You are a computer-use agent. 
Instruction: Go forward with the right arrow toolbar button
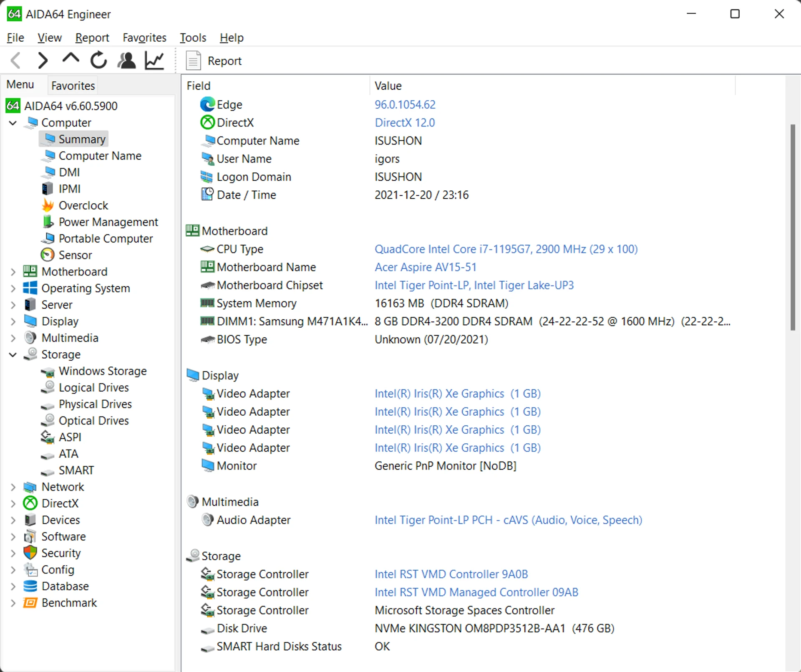(x=43, y=61)
